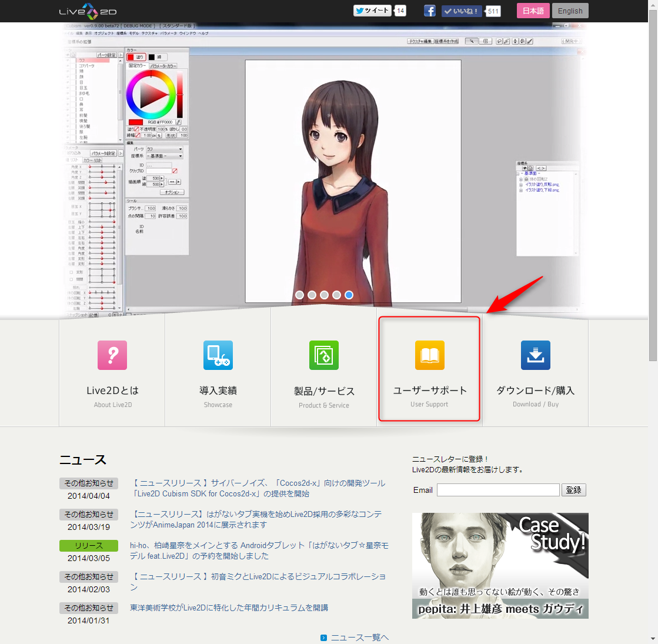Click the date 2014/01/31
Screen dimensions: 658x644
pyautogui.click(x=89, y=620)
